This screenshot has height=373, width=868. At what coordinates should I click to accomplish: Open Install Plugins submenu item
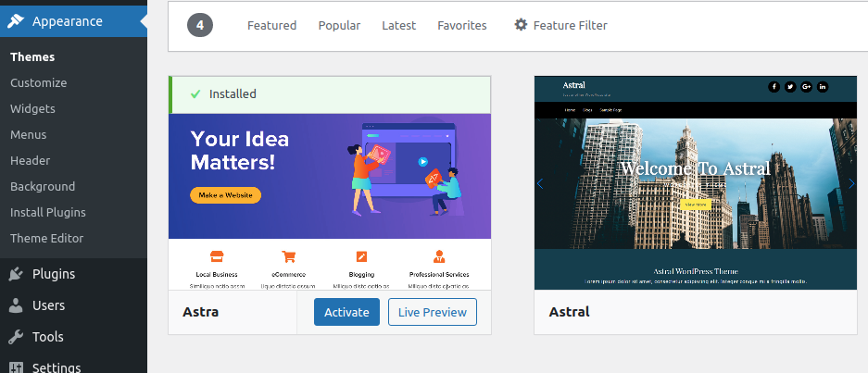[x=48, y=213]
